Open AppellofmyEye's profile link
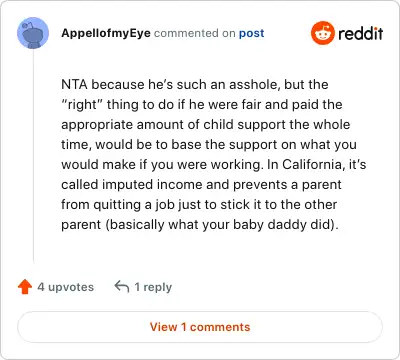This screenshot has height=360, width=400. click(106, 33)
